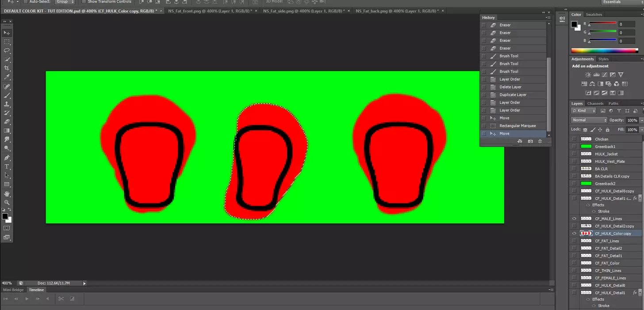Click the Lock all padlock icon
644x310 pixels.
point(607,130)
